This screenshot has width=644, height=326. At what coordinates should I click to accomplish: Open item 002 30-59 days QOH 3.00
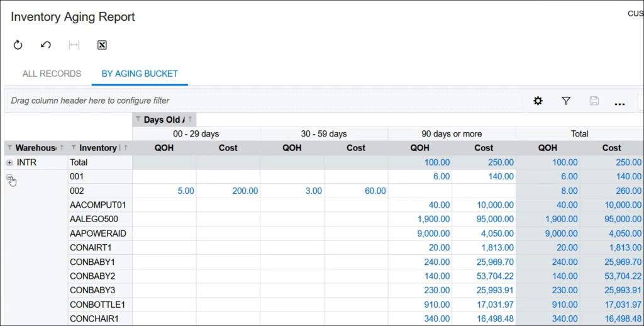tap(314, 191)
